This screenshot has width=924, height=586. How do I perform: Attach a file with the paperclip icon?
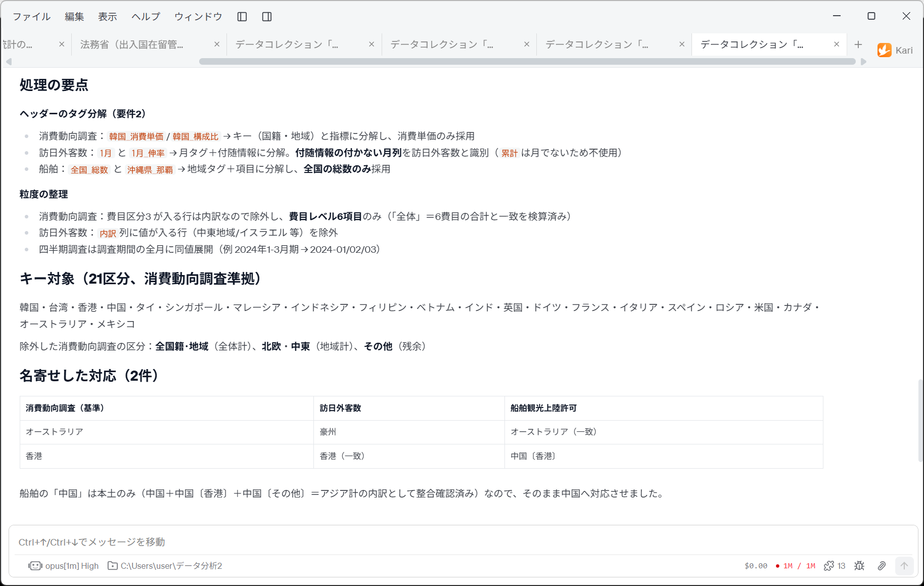tap(882, 566)
